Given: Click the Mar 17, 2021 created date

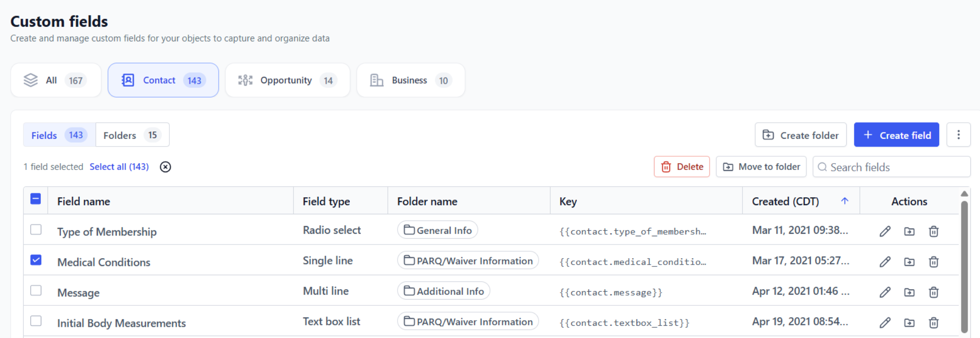Looking at the screenshot, I should [801, 261].
